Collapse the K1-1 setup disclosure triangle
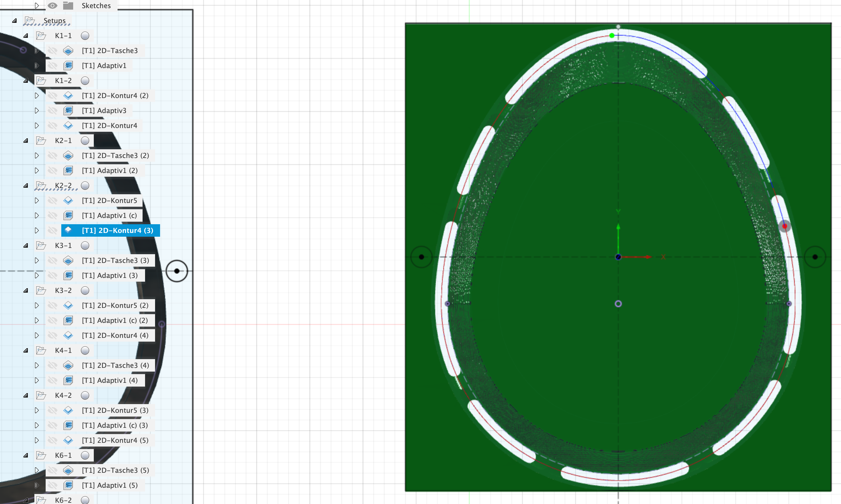 click(26, 35)
